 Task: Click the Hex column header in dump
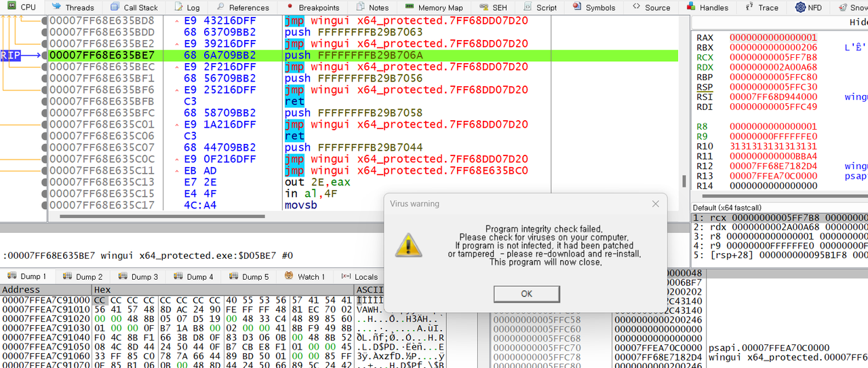coord(224,289)
